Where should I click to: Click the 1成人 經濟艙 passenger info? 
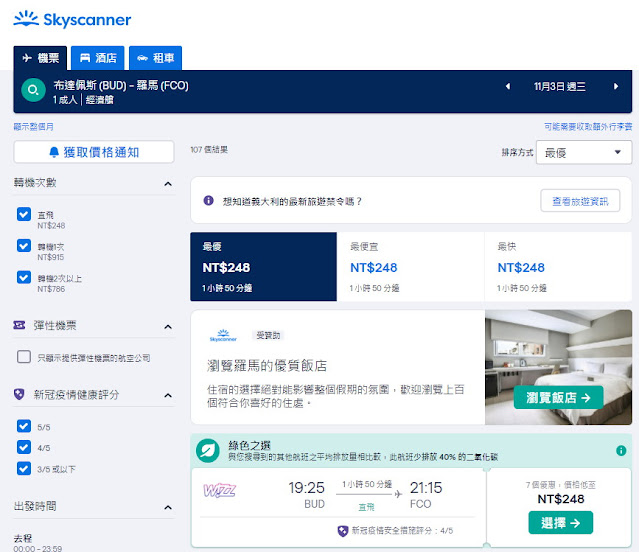click(x=83, y=99)
